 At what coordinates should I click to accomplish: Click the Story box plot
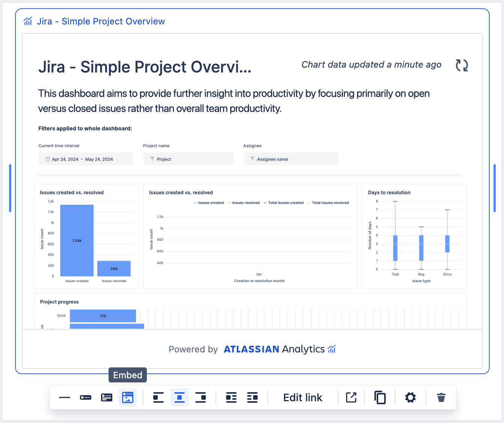click(447, 244)
